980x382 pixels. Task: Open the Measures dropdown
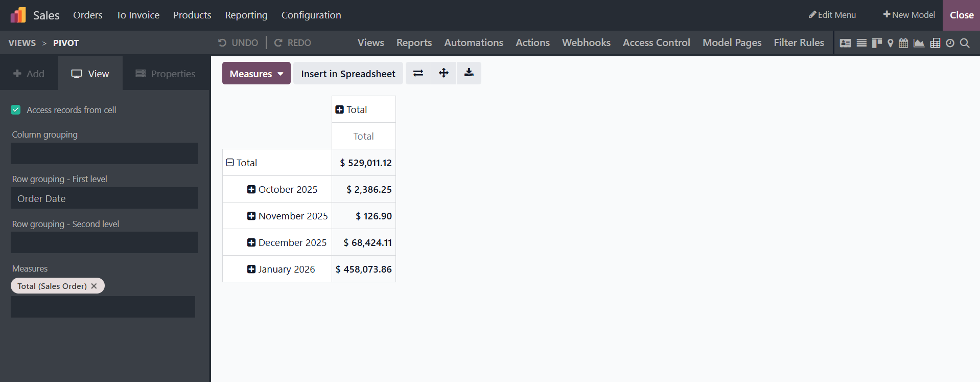pos(256,74)
